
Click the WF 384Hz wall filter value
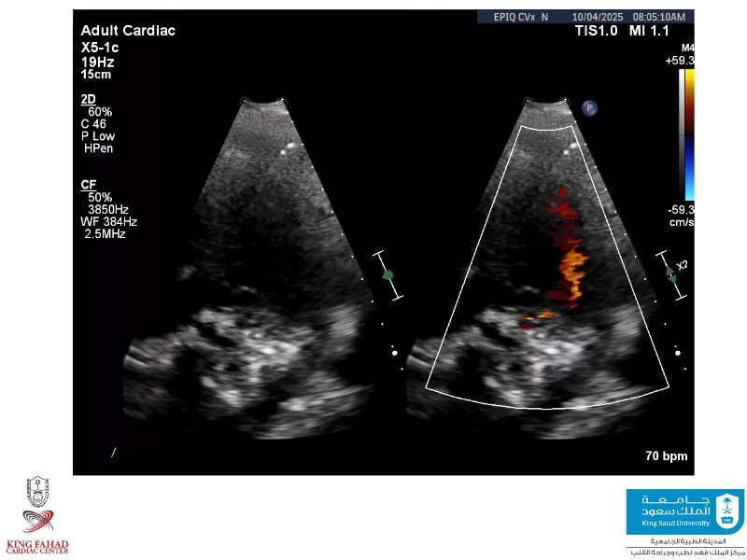(109, 221)
